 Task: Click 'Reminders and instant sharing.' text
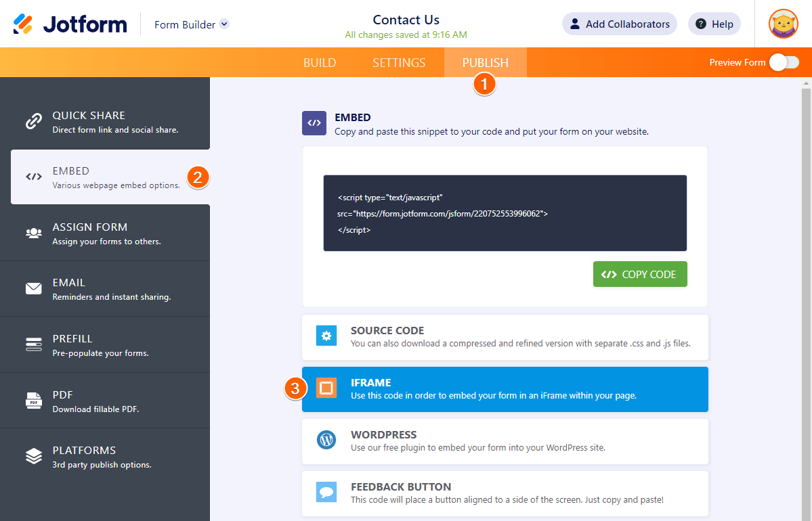111,297
